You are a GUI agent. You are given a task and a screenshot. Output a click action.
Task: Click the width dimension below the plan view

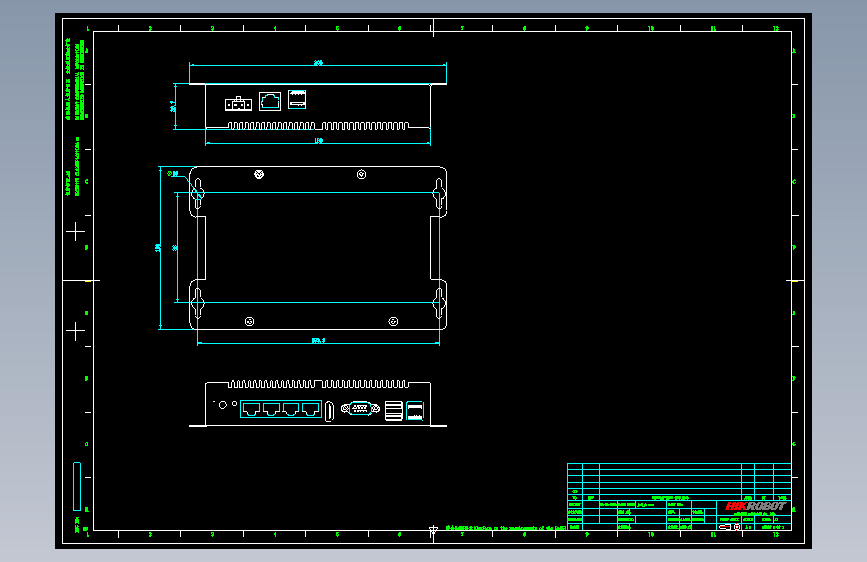click(318, 342)
